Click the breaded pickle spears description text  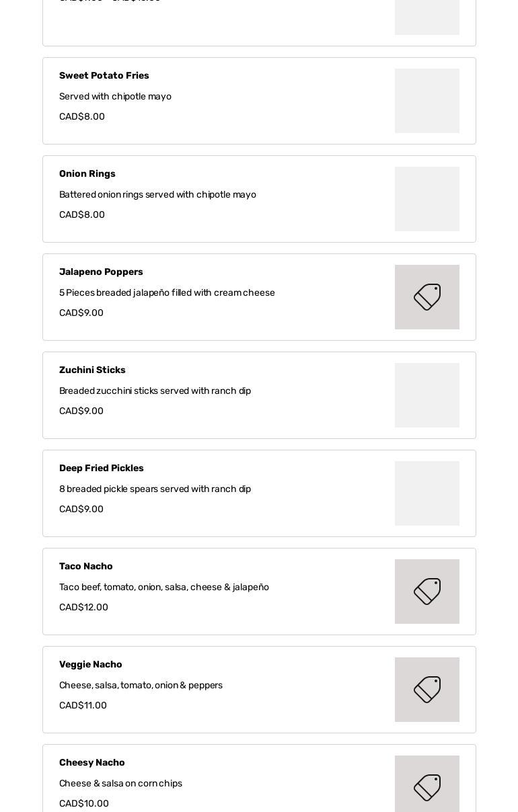(x=155, y=489)
